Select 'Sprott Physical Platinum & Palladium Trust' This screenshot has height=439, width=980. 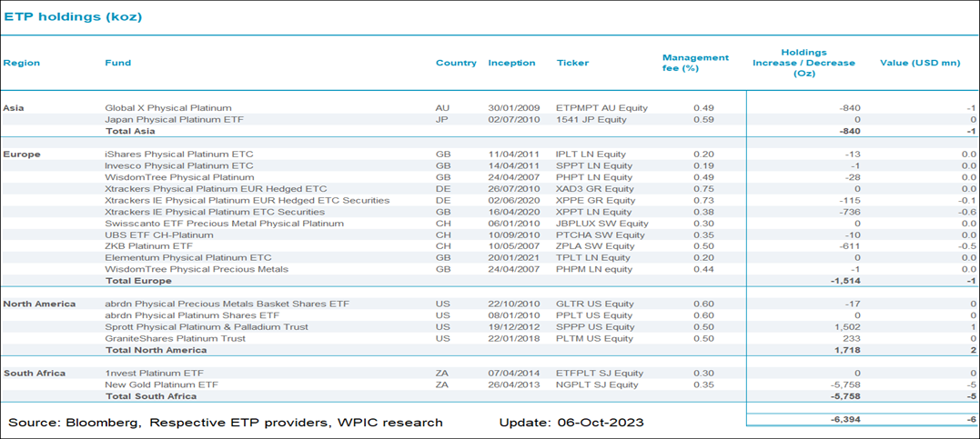[207, 327]
